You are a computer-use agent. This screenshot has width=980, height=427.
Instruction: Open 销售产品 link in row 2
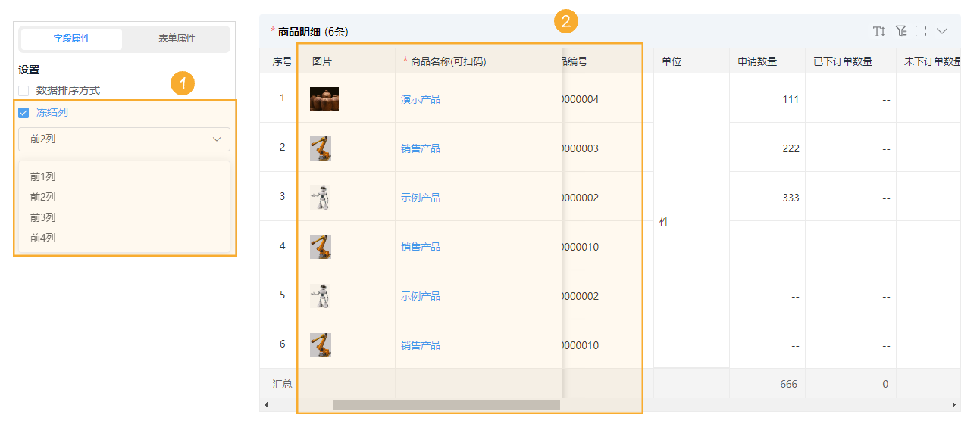tap(421, 148)
